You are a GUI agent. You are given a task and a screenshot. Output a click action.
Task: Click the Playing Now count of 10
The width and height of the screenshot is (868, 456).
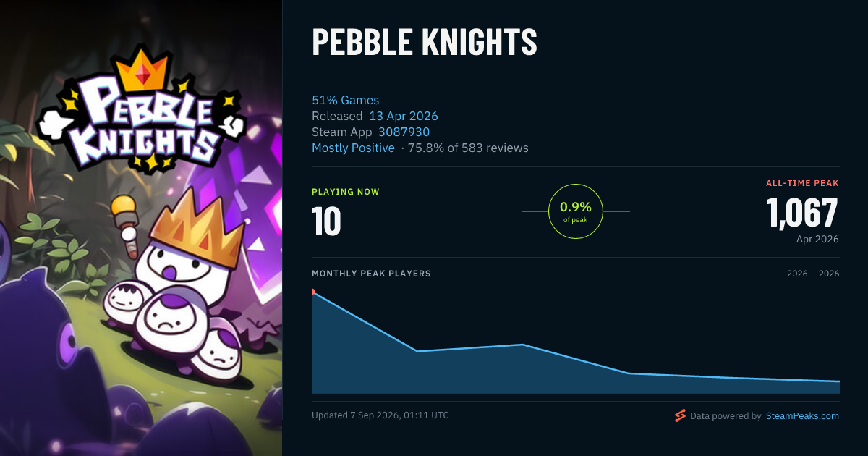[x=326, y=221]
